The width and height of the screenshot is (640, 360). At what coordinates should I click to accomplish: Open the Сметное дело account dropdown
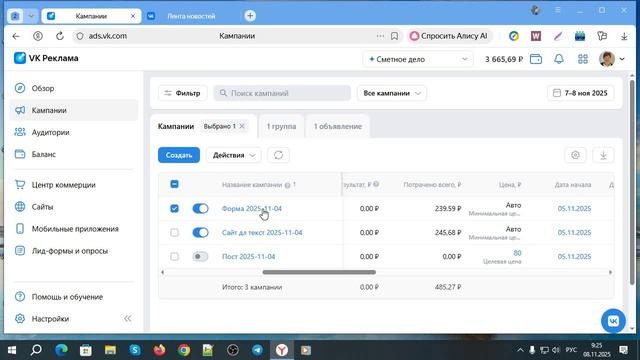pyautogui.click(x=418, y=59)
